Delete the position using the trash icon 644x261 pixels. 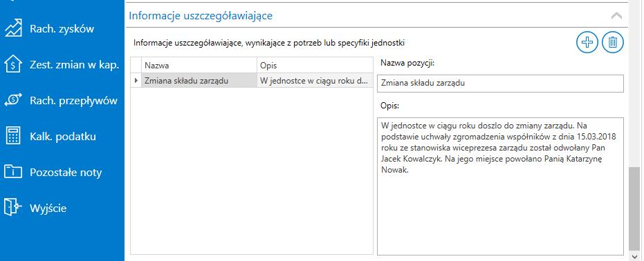[613, 42]
